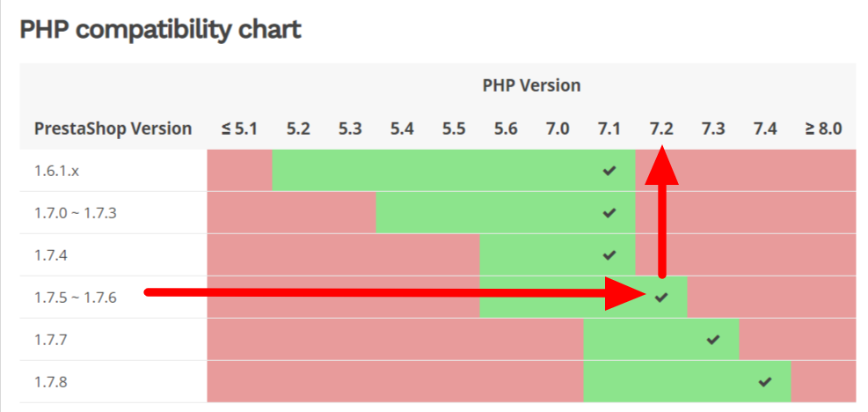Select the ≥ 8.0 column header
Viewport: 868px width, 412px height.
pyautogui.click(x=824, y=129)
